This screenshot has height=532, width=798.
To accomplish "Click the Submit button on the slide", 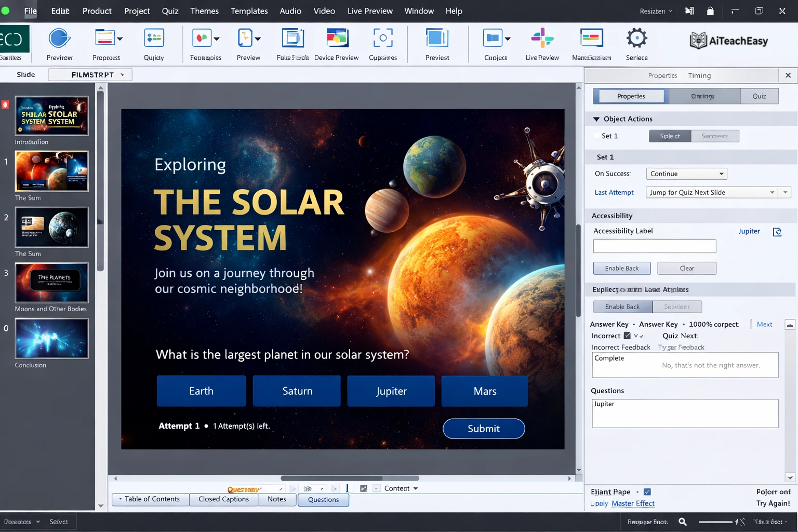I will [x=483, y=429].
